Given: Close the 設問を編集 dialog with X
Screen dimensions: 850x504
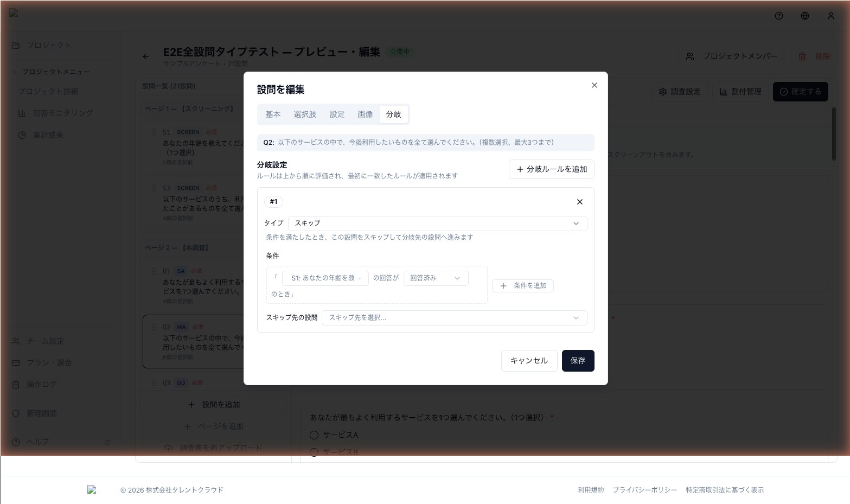Looking at the screenshot, I should pyautogui.click(x=594, y=85).
